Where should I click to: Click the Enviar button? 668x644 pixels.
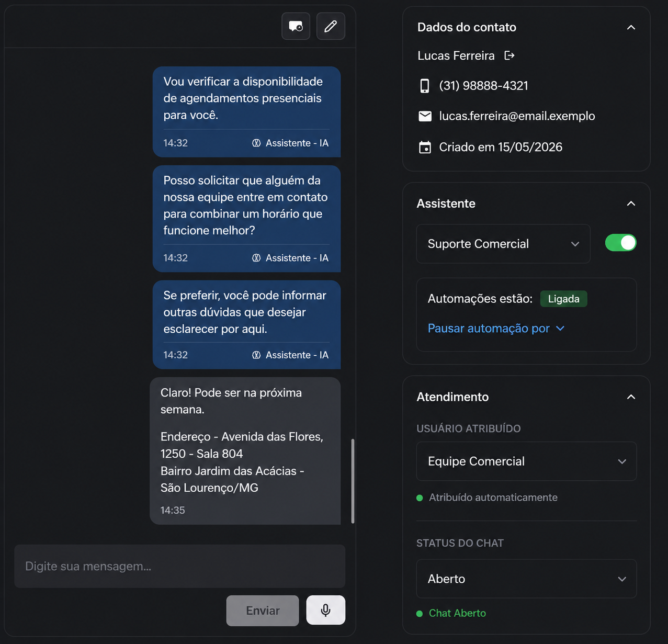(263, 611)
